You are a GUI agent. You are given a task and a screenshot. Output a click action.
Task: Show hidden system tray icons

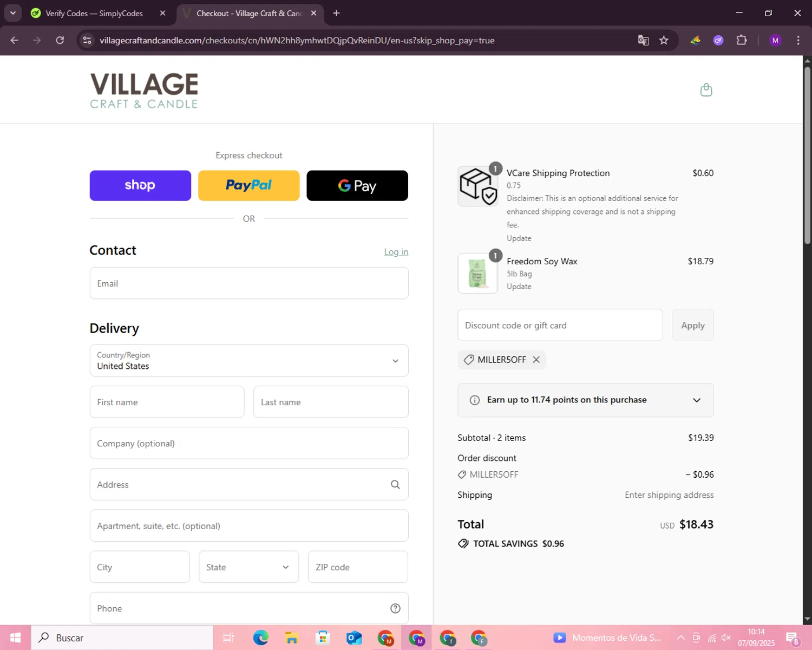pyautogui.click(x=681, y=638)
